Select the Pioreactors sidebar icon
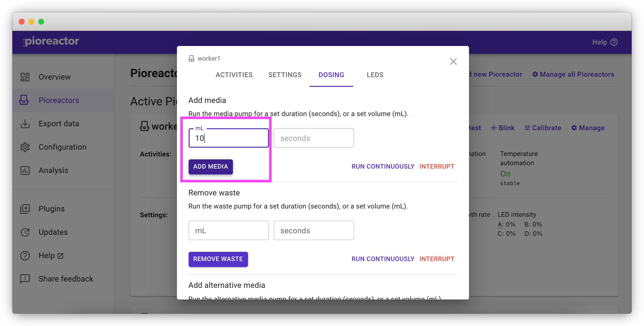The image size is (644, 326). [24, 100]
